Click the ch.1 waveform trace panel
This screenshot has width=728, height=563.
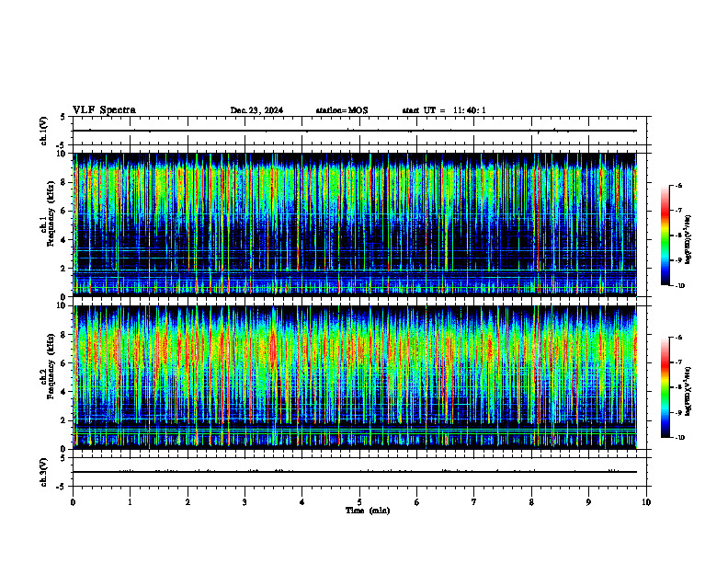point(359,131)
